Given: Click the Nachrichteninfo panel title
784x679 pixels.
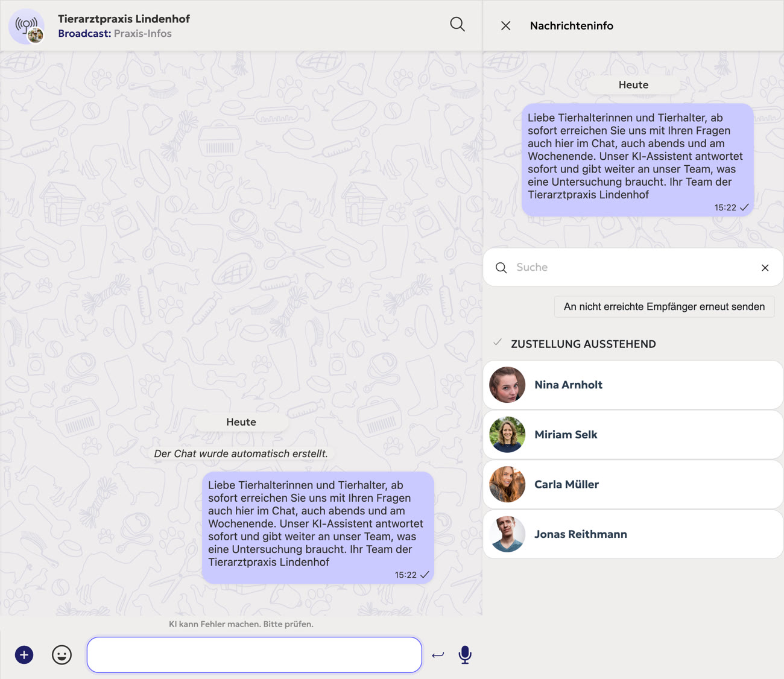Looking at the screenshot, I should point(572,26).
